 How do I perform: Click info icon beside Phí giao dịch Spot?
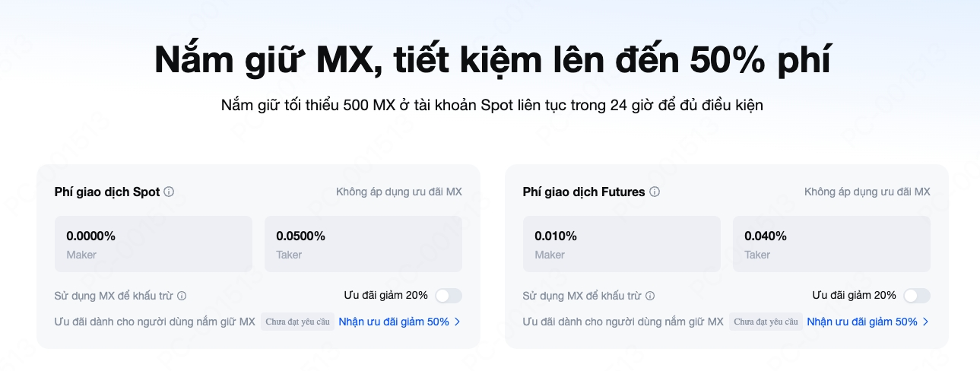click(x=169, y=192)
